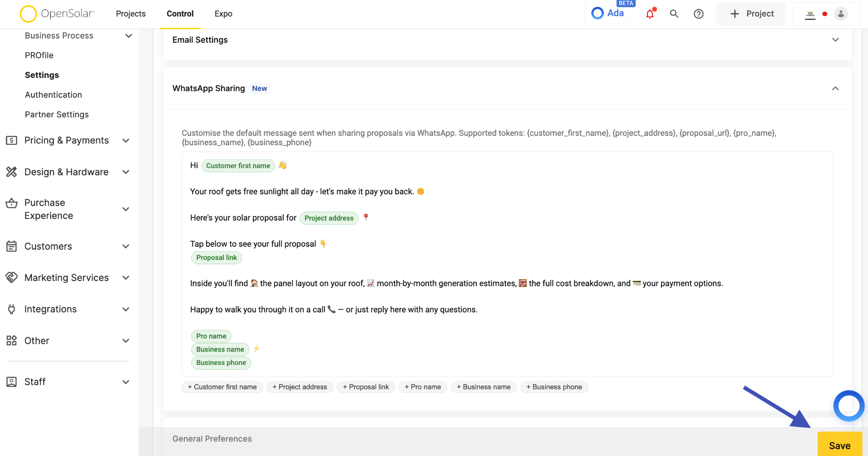
Task: Switch to the Expo tab
Action: [223, 14]
